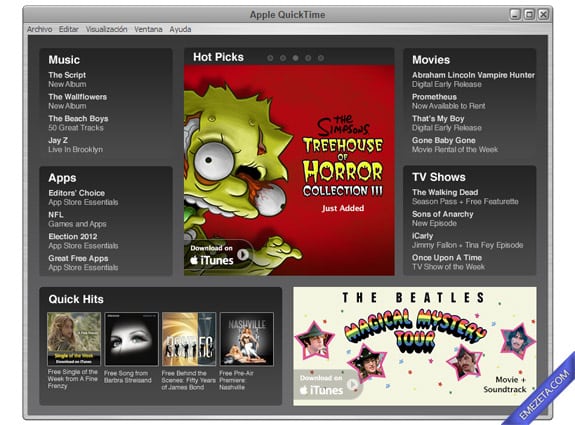Open the Archivo menu
575x425 pixels.
(40, 29)
